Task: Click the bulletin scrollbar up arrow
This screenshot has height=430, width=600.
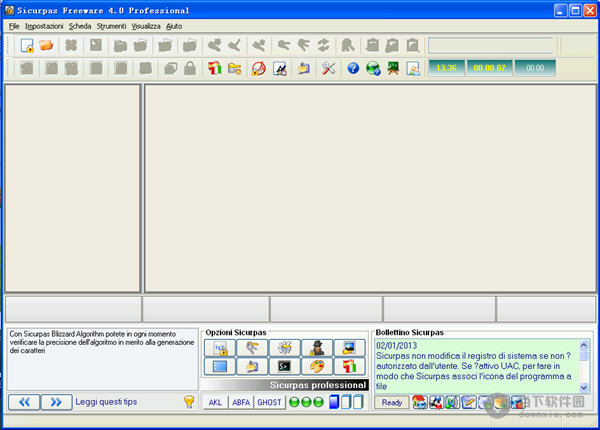Action: (x=584, y=345)
